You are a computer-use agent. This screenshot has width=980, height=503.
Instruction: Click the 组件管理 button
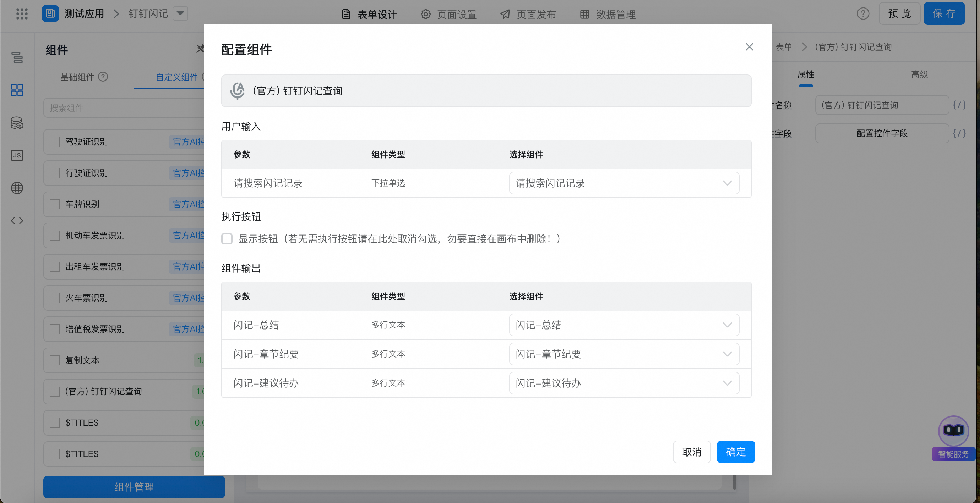[134, 487]
